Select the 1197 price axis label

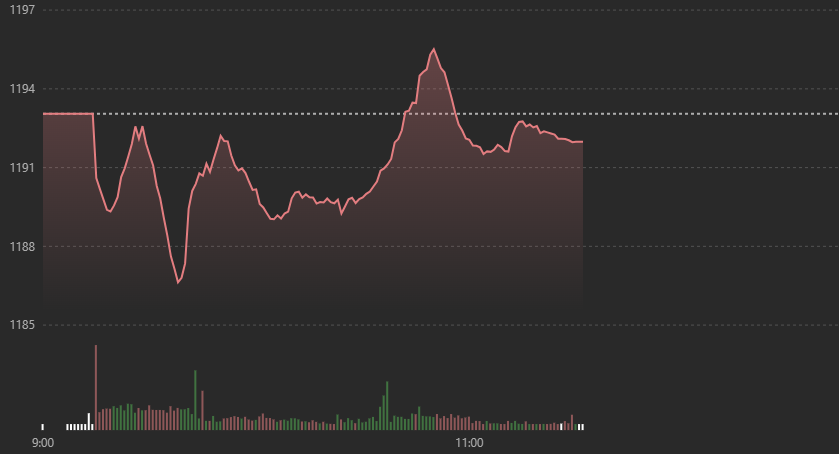[22, 10]
